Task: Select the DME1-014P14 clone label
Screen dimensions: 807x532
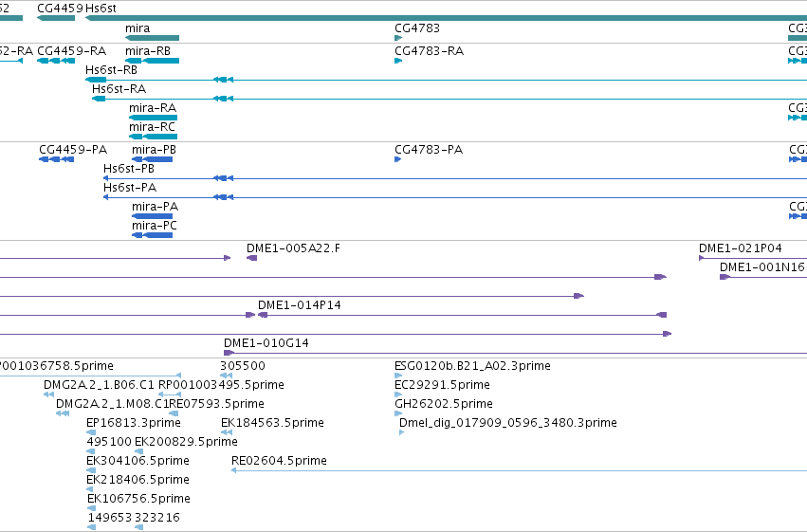Action: click(x=300, y=305)
